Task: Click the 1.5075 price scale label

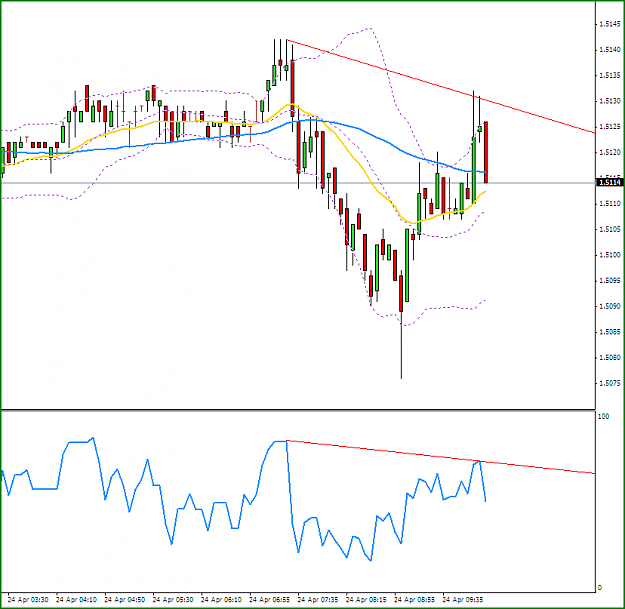Action: click(610, 383)
